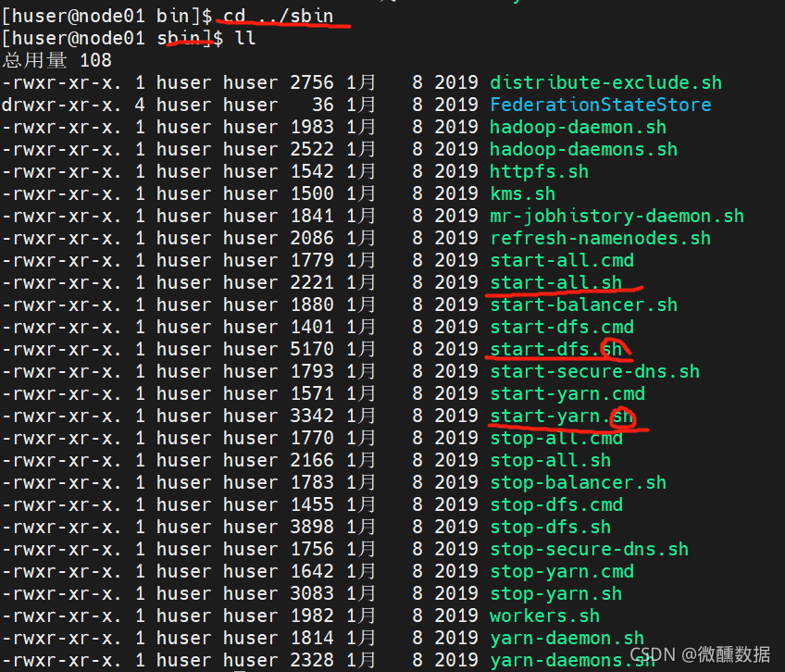Select the stop-dfs.sh filename
This screenshot has height=672, width=785.
click(x=550, y=528)
